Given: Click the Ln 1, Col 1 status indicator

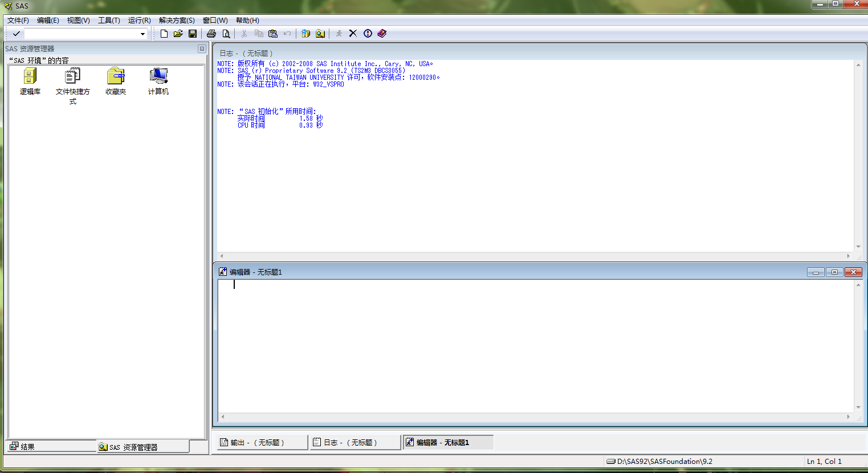Looking at the screenshot, I should click(x=824, y=462).
